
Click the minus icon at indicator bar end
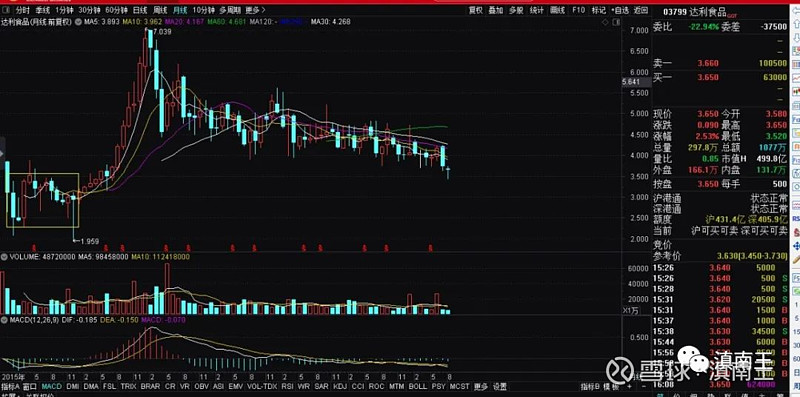[x=644, y=386]
